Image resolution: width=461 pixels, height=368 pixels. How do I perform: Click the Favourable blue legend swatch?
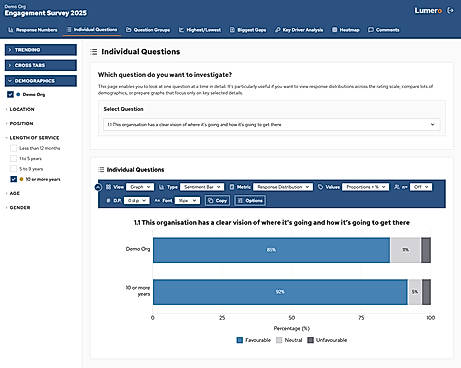pyautogui.click(x=240, y=340)
